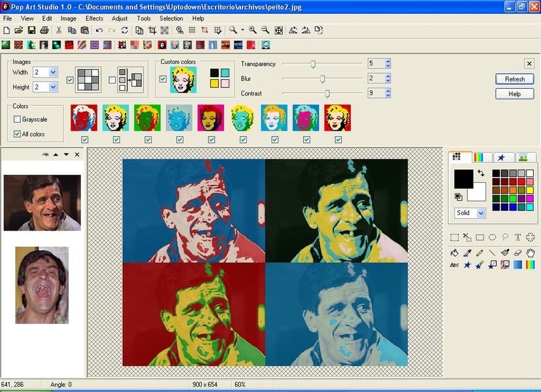Click the swap foreground/background colors arrow

click(x=481, y=173)
